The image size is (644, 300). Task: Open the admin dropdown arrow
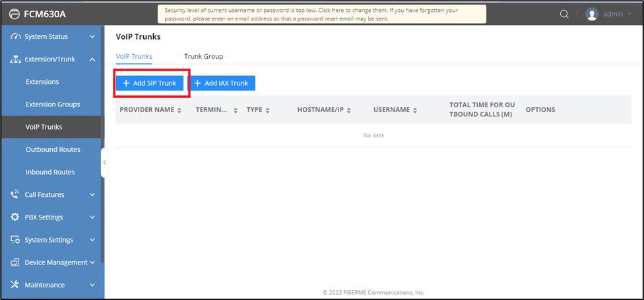(629, 14)
